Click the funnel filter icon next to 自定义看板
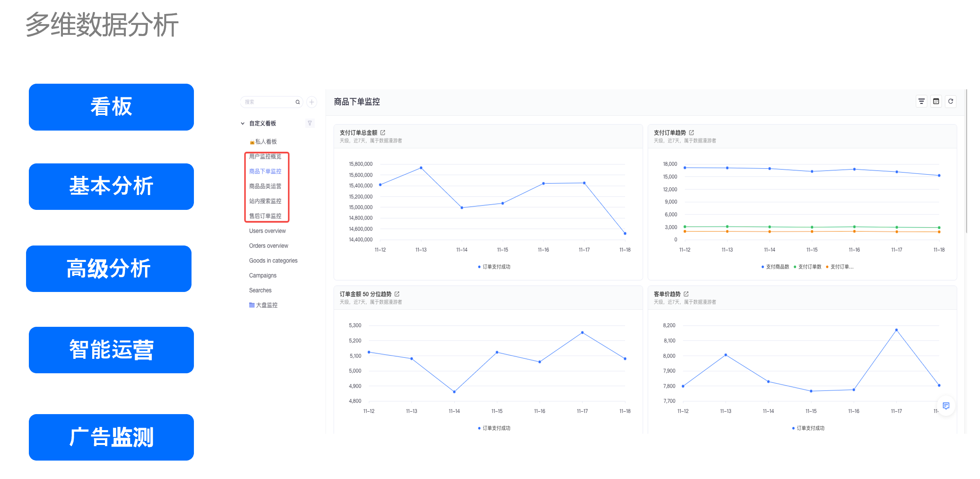Image resolution: width=980 pixels, height=479 pixels. [x=310, y=123]
